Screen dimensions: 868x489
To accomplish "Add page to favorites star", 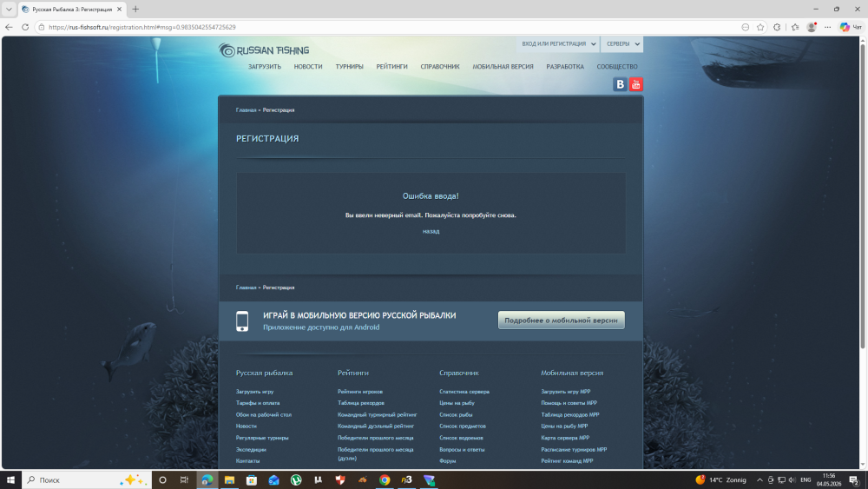I will [760, 27].
